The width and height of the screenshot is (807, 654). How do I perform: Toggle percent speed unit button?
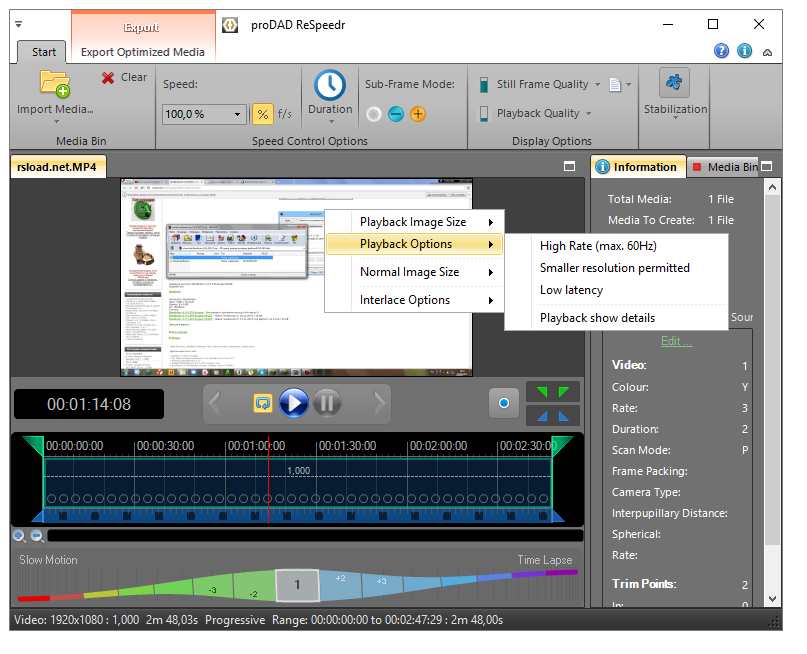262,114
